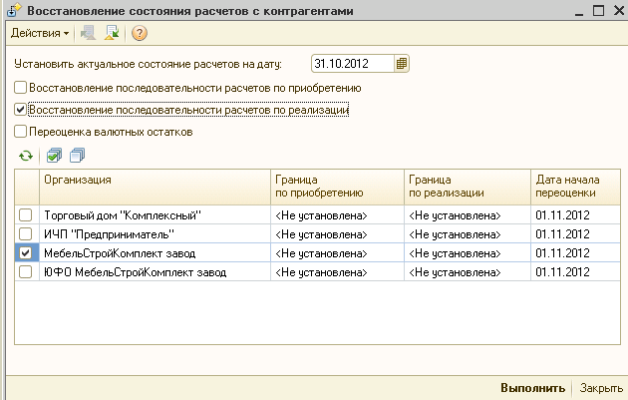Enable Восстановление последовательности расчетов по приобретению
628x400 pixels.
pyautogui.click(x=21, y=88)
